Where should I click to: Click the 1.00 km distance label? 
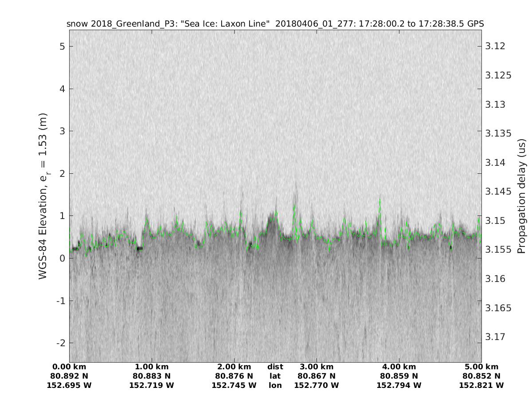[152, 367]
